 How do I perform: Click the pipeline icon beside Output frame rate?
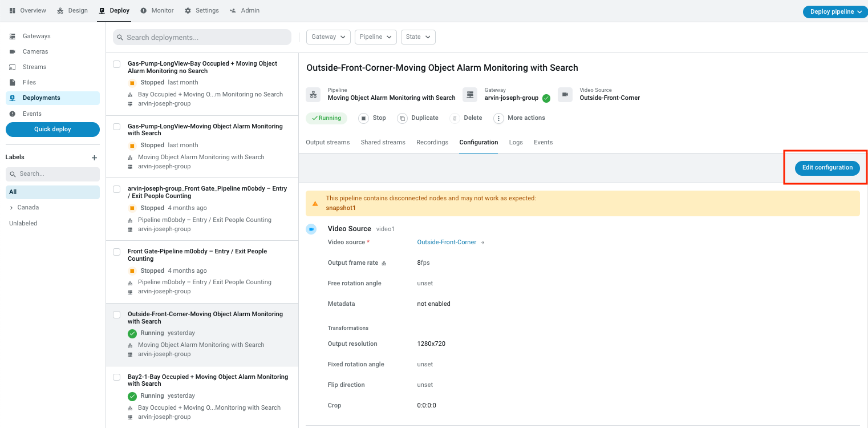384,264
